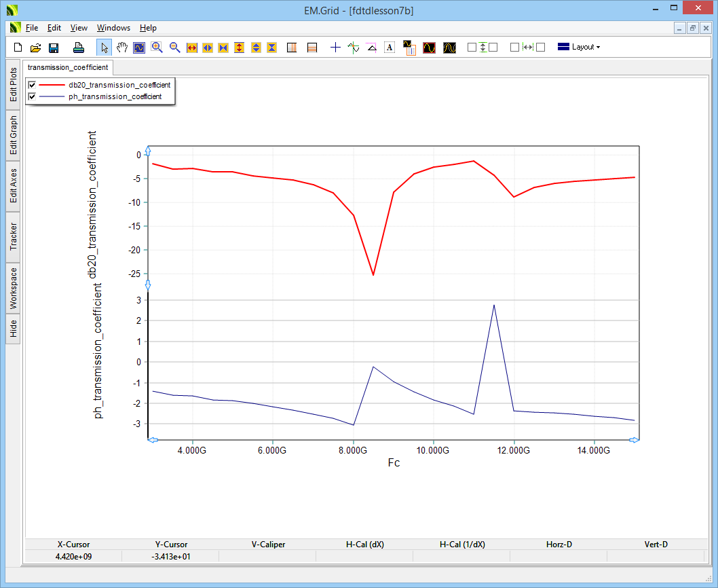
Task: Click the Print icon in toolbar
Action: point(79,48)
